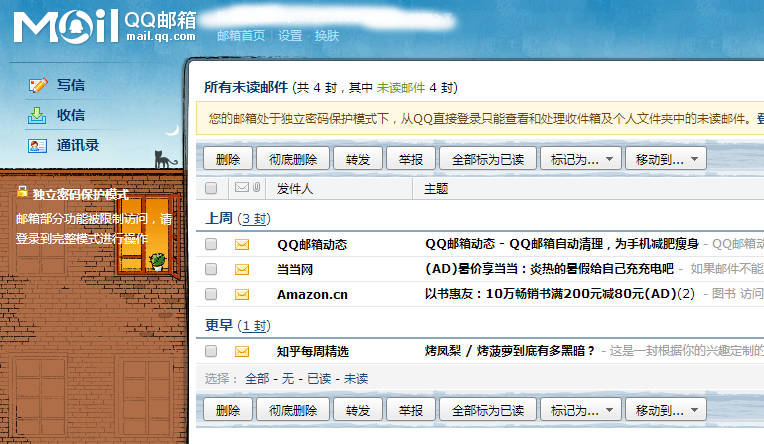The width and height of the screenshot is (764, 444).
Task: Collapse the 上周 (3 封) mail group
Action: coord(238,218)
